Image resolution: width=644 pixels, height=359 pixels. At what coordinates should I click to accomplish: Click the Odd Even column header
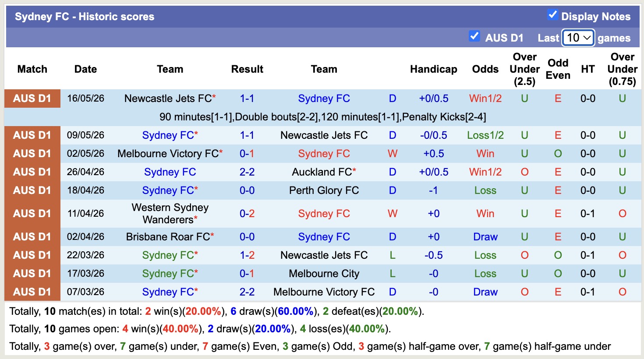(x=558, y=69)
